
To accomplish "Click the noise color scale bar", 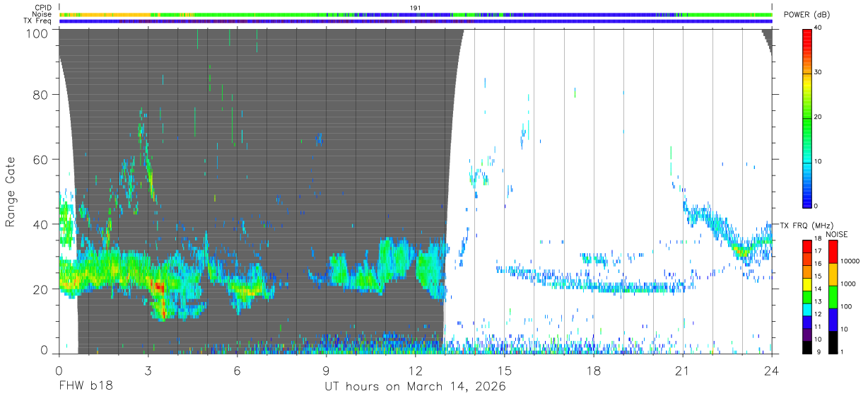I will [x=833, y=296].
